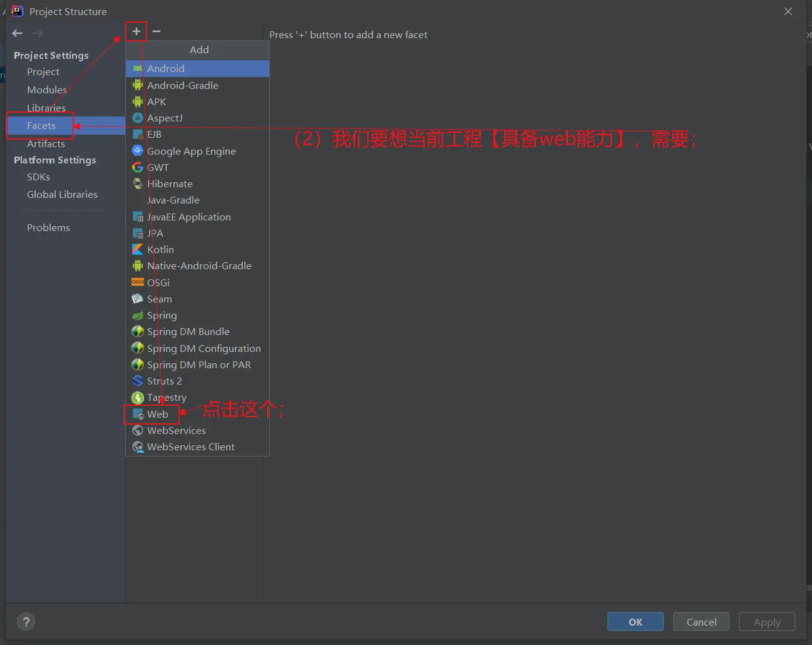Choose the EJB facet entry
Image resolution: width=812 pixels, height=645 pixels.
pos(198,134)
